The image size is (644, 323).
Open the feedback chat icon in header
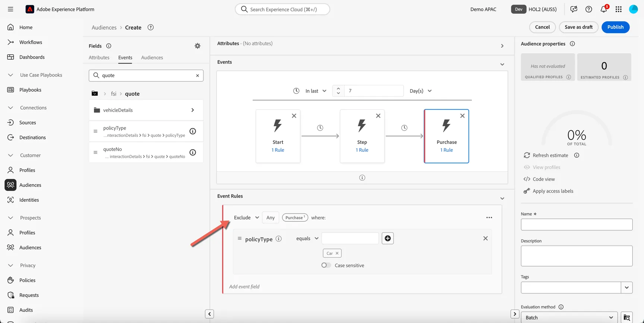click(x=574, y=9)
